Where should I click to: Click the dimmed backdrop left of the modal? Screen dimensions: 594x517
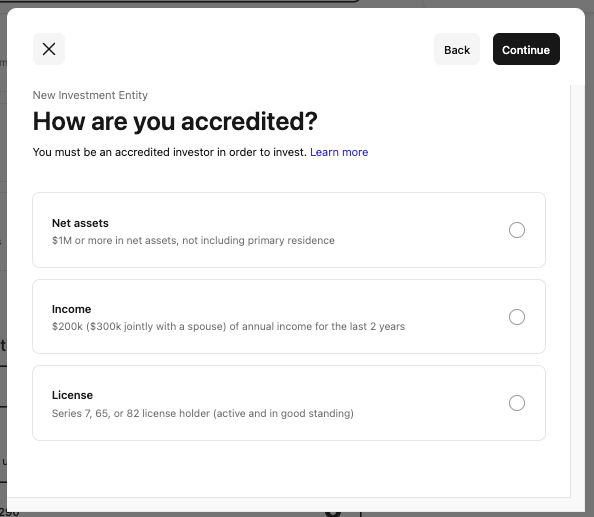(3, 265)
